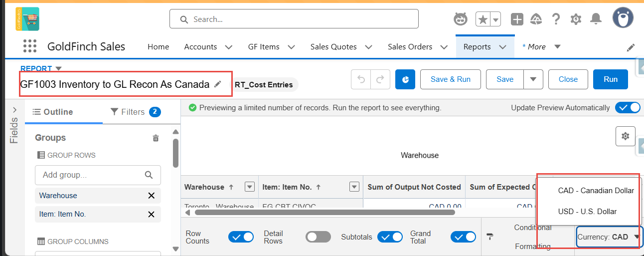Open the REPORT type dropdown
Image resolution: width=644 pixels, height=256 pixels.
click(x=58, y=68)
